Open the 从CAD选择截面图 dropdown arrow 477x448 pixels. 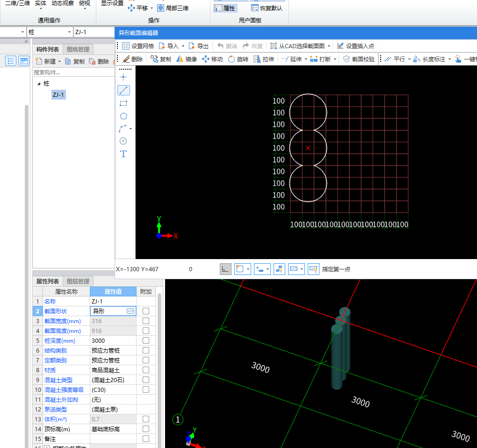329,46
